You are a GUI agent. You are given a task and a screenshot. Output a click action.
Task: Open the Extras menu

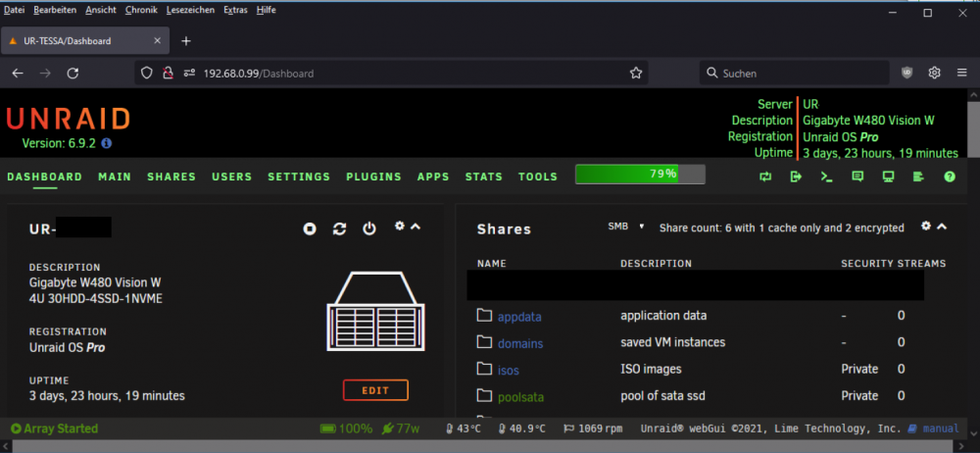click(x=235, y=10)
